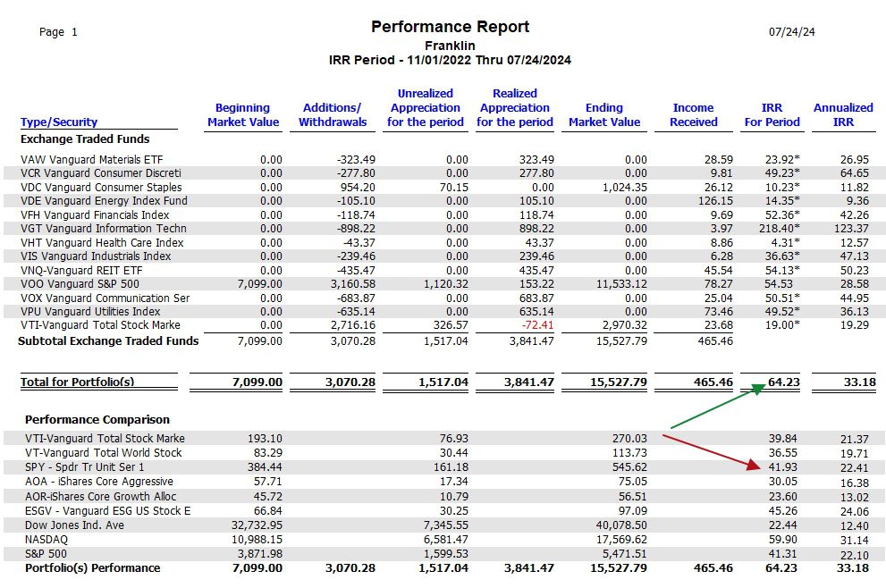
Task: Click the 193.10 beginning value in comparison
Action: pyautogui.click(x=265, y=438)
